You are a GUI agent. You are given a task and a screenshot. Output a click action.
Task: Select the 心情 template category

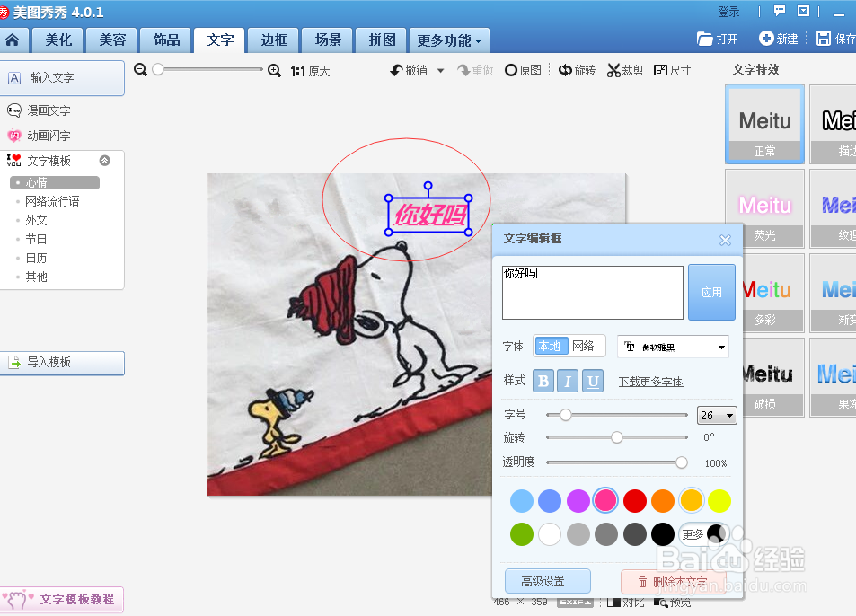(55, 183)
